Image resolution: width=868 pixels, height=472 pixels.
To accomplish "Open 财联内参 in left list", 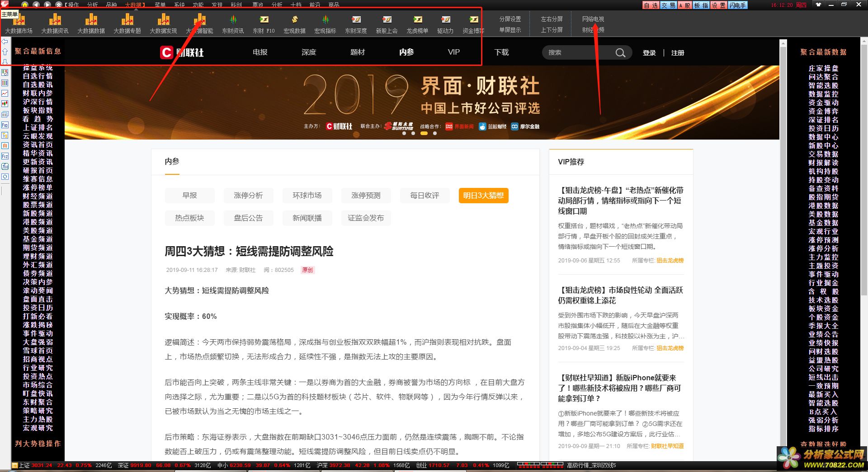I will click(38, 93).
